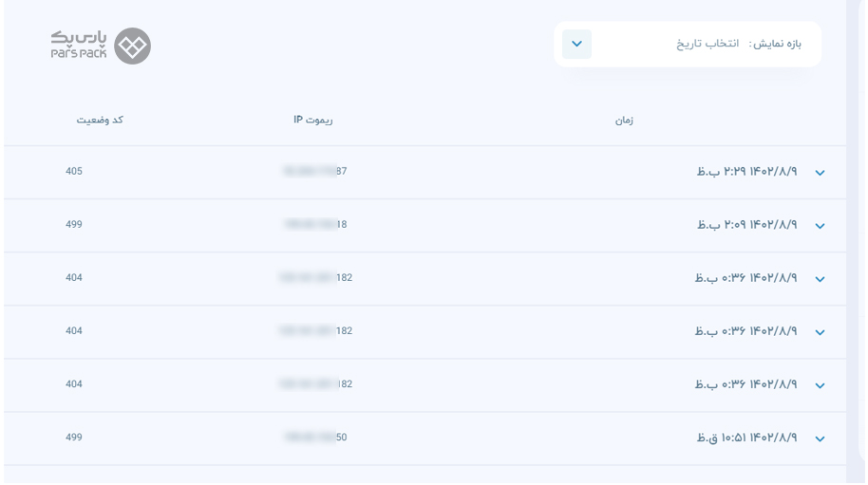Image resolution: width=868 pixels, height=485 pixels.
Task: Click the انتخاب تاریخ date field
Action: [708, 44]
